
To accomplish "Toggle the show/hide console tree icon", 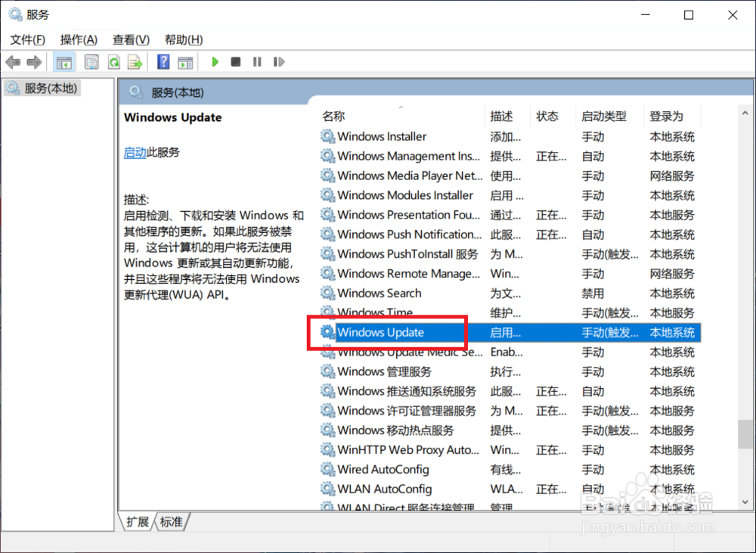I will coord(64,62).
